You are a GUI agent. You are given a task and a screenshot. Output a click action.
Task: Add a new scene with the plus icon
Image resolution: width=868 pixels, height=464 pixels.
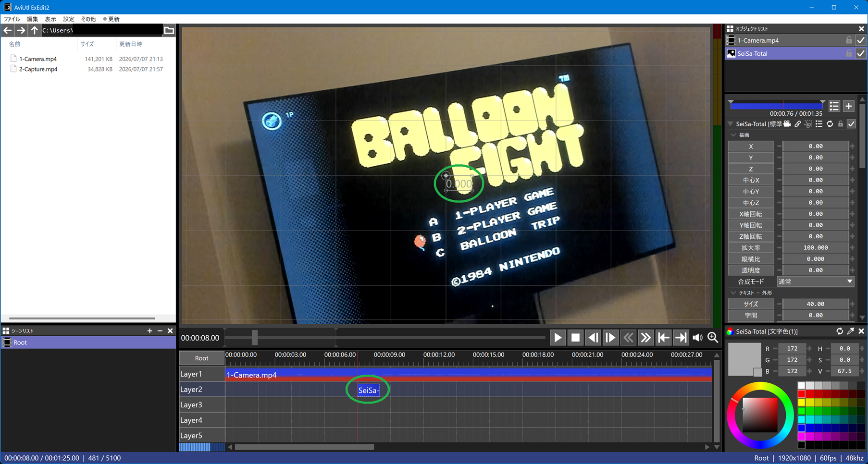click(149, 331)
